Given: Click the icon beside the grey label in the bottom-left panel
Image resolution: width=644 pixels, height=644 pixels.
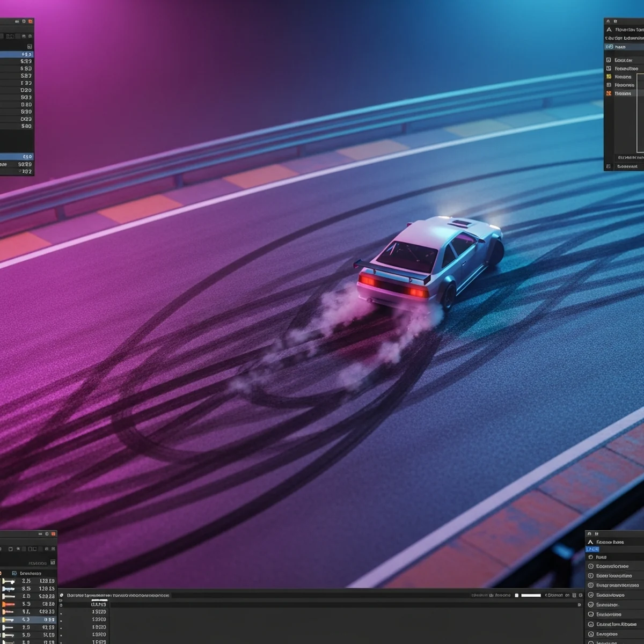Looking at the screenshot, I should point(53,562).
